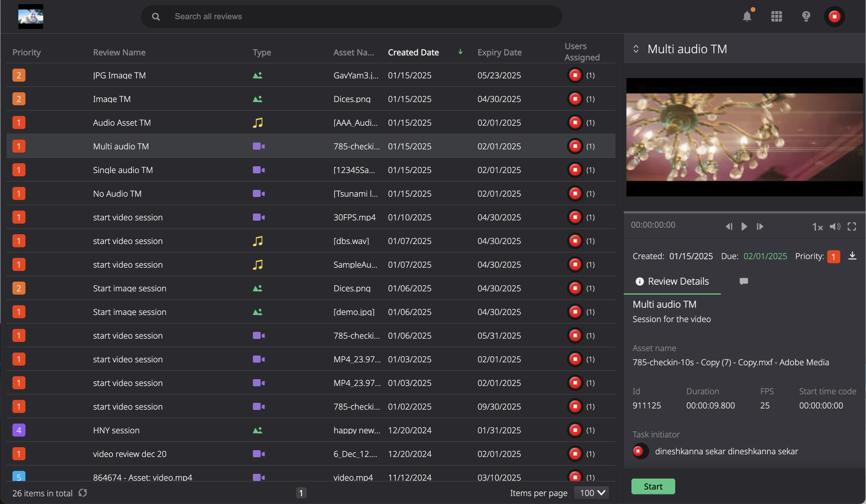Open the user profile avatar in header

click(834, 16)
